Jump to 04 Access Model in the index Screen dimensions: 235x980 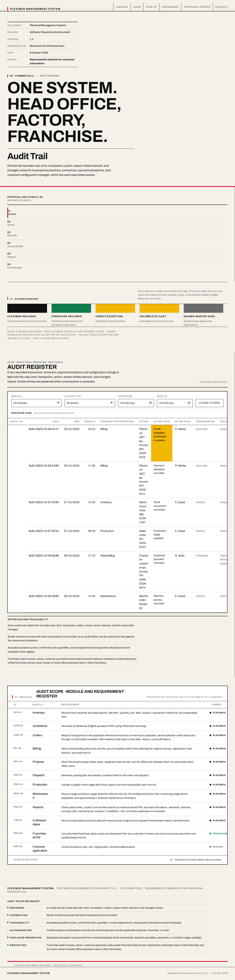click(x=117, y=245)
